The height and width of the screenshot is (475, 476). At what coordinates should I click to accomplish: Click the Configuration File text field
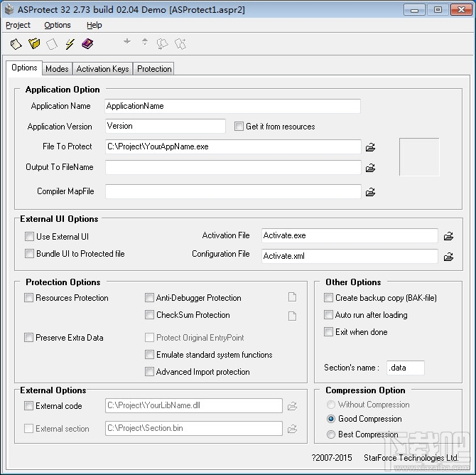click(350, 256)
